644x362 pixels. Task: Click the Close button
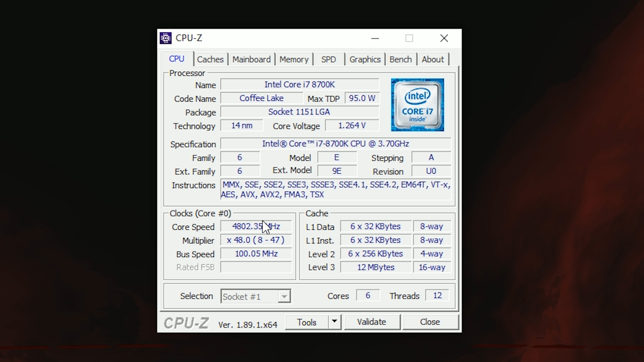429,322
